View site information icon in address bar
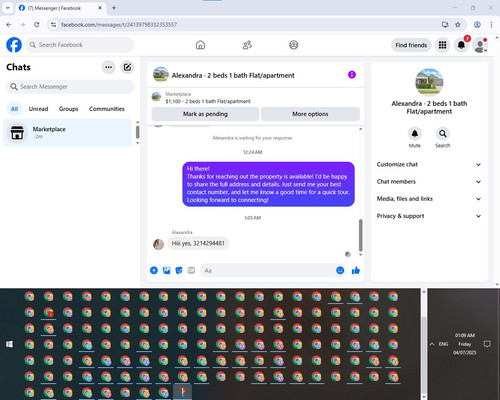This screenshot has width=500, height=400. [53, 25]
